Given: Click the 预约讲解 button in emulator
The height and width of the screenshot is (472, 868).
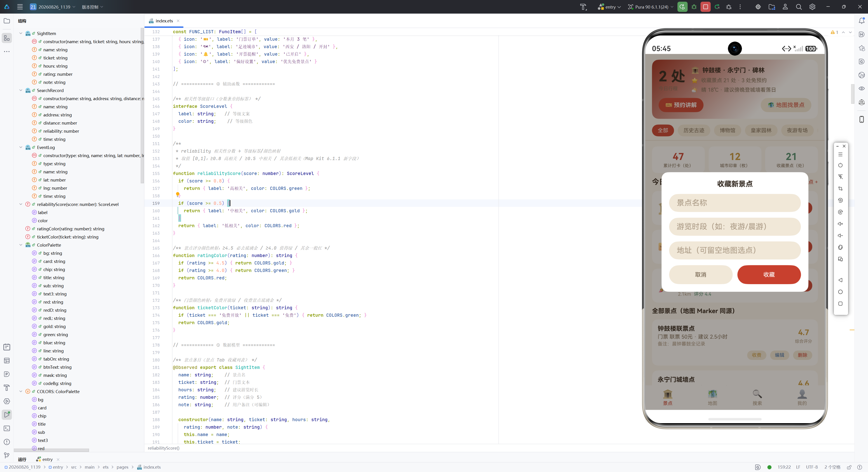Looking at the screenshot, I should pyautogui.click(x=681, y=105).
